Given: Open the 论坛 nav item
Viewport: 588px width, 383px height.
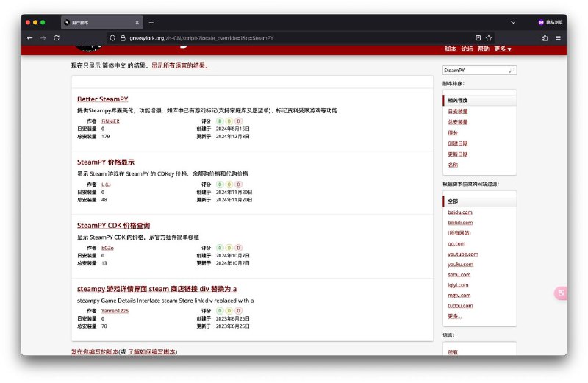Looking at the screenshot, I should tap(467, 49).
